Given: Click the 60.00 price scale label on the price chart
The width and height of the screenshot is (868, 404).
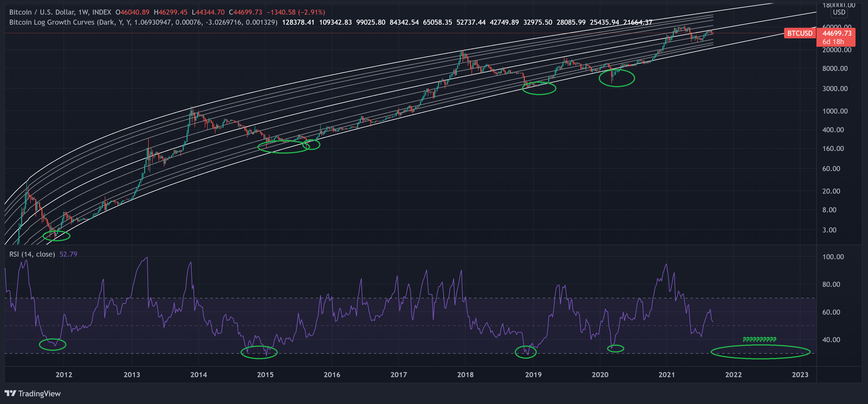Looking at the screenshot, I should [831, 169].
